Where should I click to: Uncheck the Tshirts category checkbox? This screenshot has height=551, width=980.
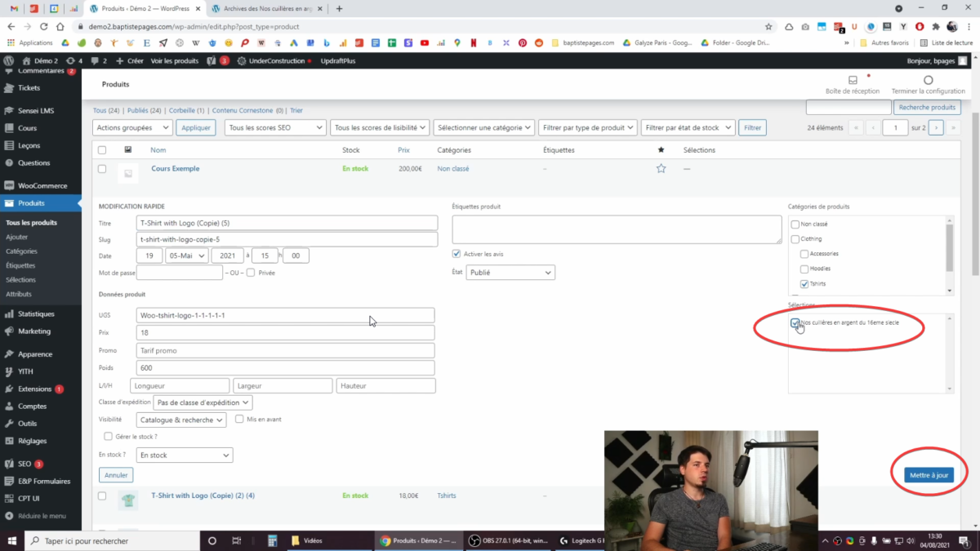pyautogui.click(x=804, y=284)
